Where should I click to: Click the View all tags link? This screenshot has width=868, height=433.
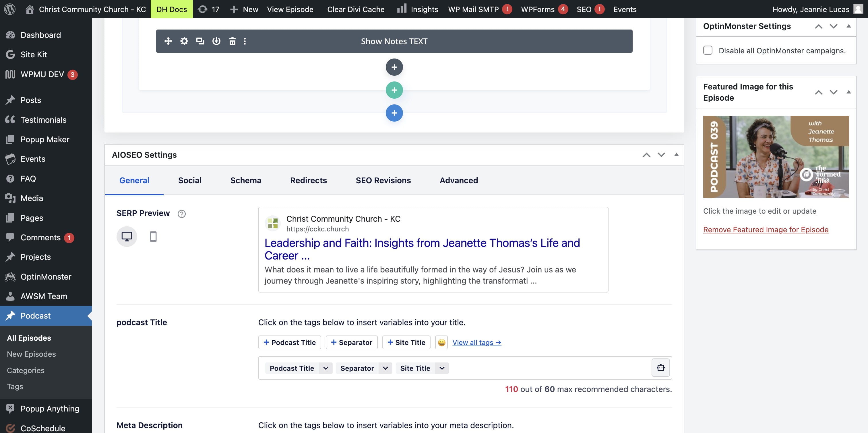(x=476, y=342)
